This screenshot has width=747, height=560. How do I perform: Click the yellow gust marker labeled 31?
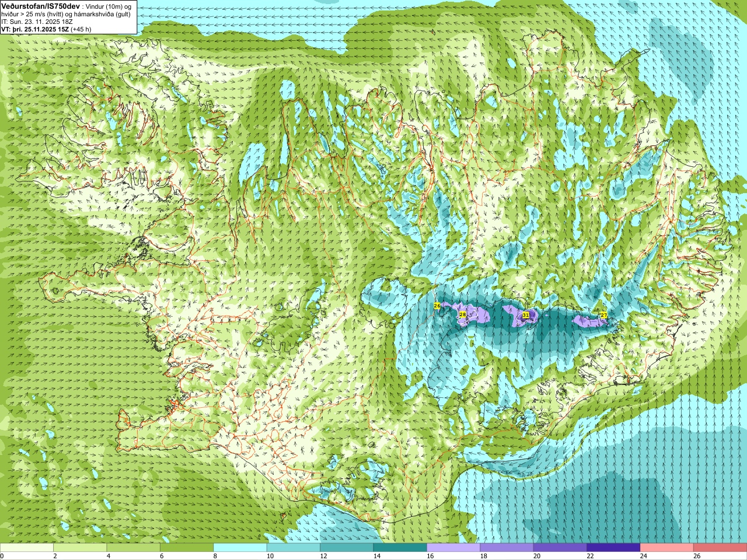coord(526,314)
